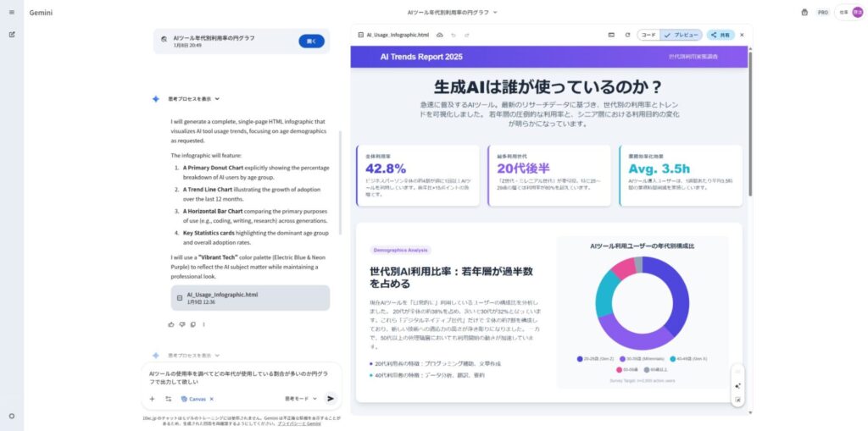This screenshot has width=868, height=431.
Task: Expand the upper 思考プロセスを表示 section
Action: 194,99
